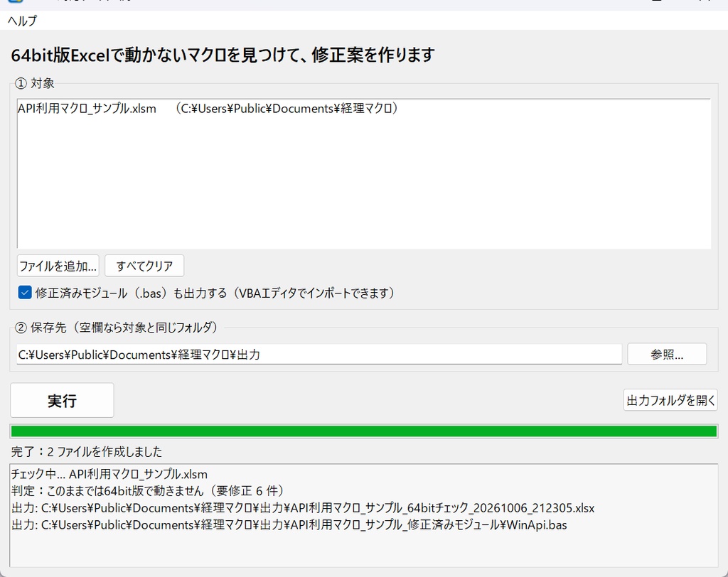Click the log line 判定:このままでは64bit版で動きません
This screenshot has width=728, height=577.
tap(148, 490)
